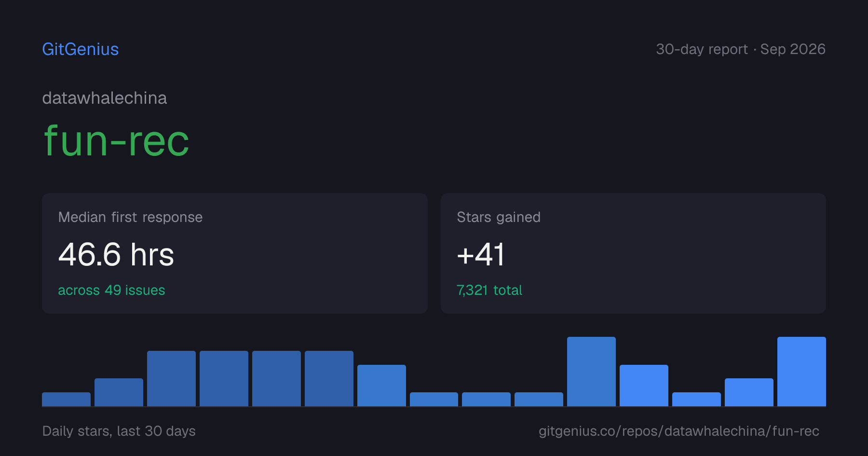
Task: Click the +41 stars value
Action: coord(481,254)
